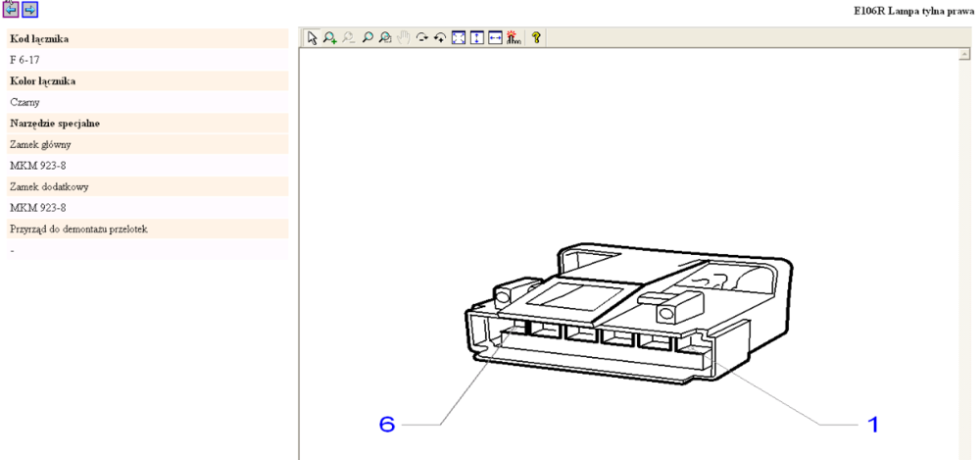This screenshot has width=980, height=460.
Task: Click the back arrow navigation icon
Action: [x=11, y=9]
